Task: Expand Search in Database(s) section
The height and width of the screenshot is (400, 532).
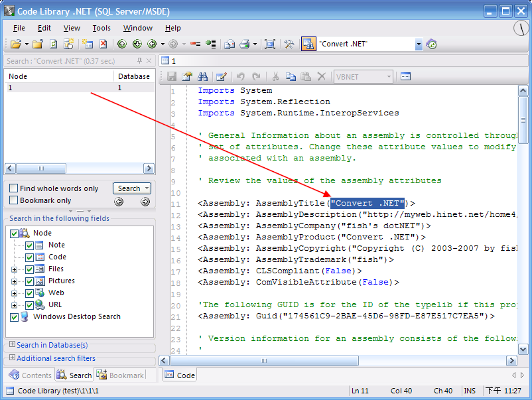Action: tap(12, 344)
